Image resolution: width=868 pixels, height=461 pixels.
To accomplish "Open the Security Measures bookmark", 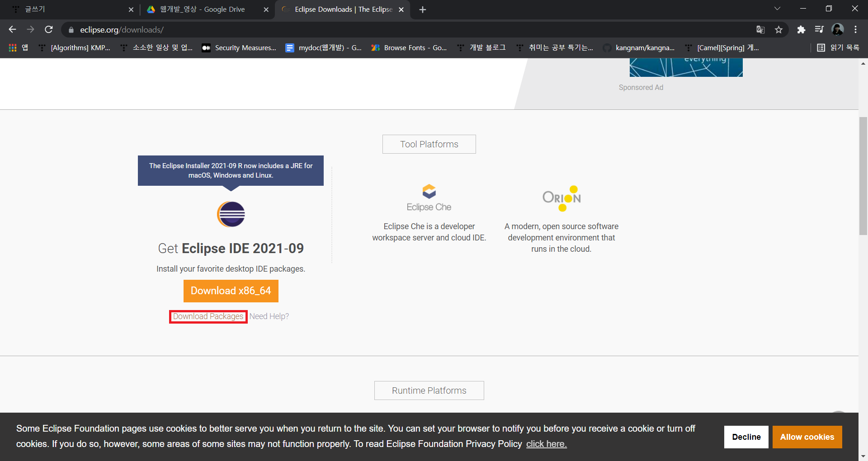I will pyautogui.click(x=239, y=47).
